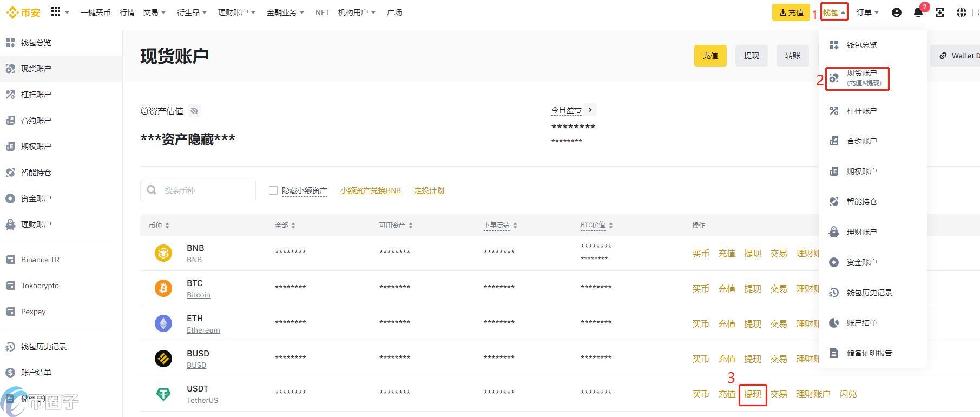Click Tokocrypto icon in sidebar
The height and width of the screenshot is (417, 980).
coord(10,286)
